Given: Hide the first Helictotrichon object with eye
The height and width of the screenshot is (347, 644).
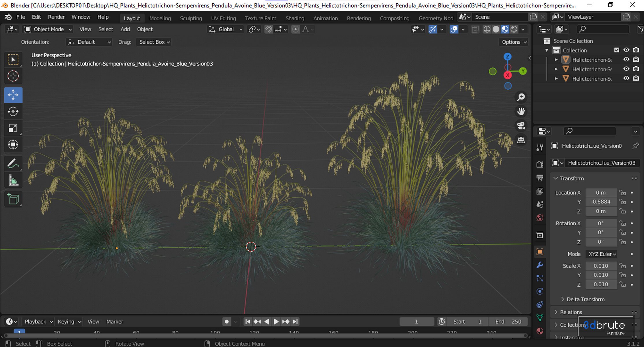Looking at the screenshot, I should coord(626,60).
